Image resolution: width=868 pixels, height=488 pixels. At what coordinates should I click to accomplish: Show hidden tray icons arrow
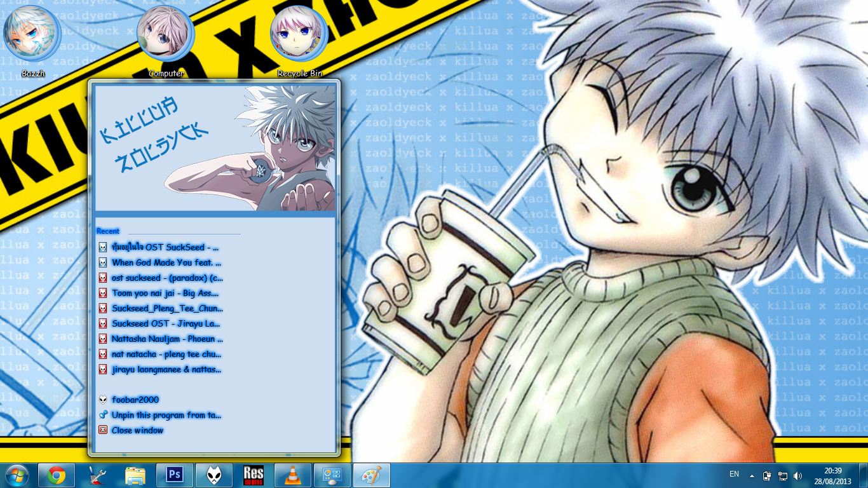(752, 475)
